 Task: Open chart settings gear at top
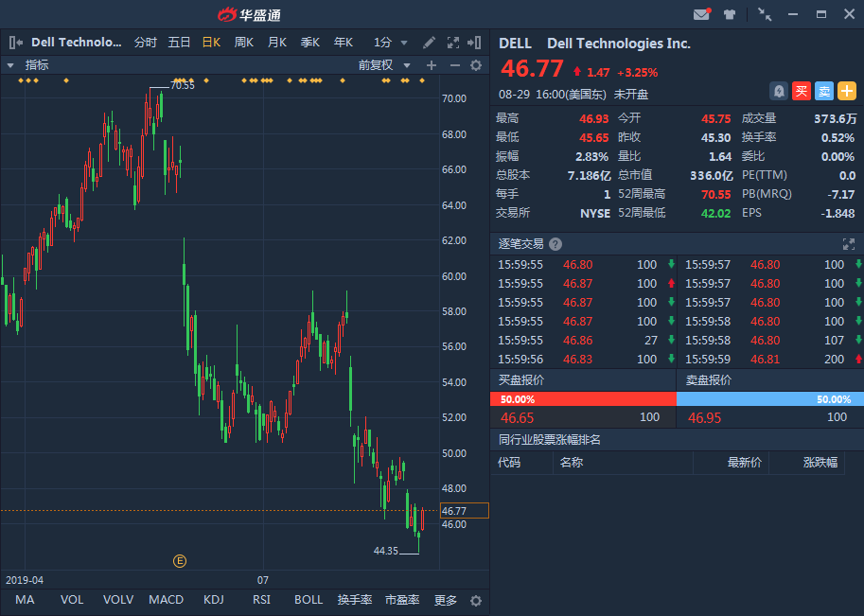click(476, 65)
